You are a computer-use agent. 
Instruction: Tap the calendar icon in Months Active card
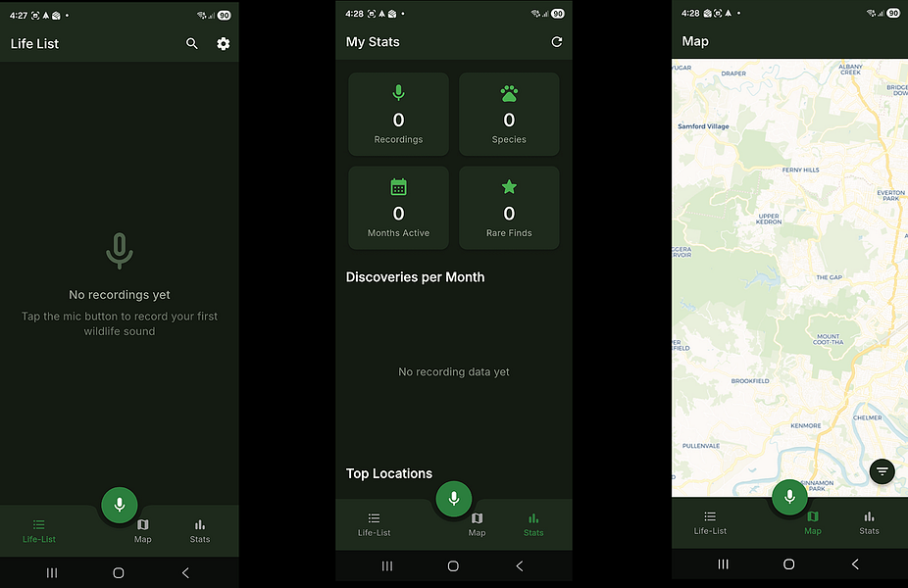398,187
